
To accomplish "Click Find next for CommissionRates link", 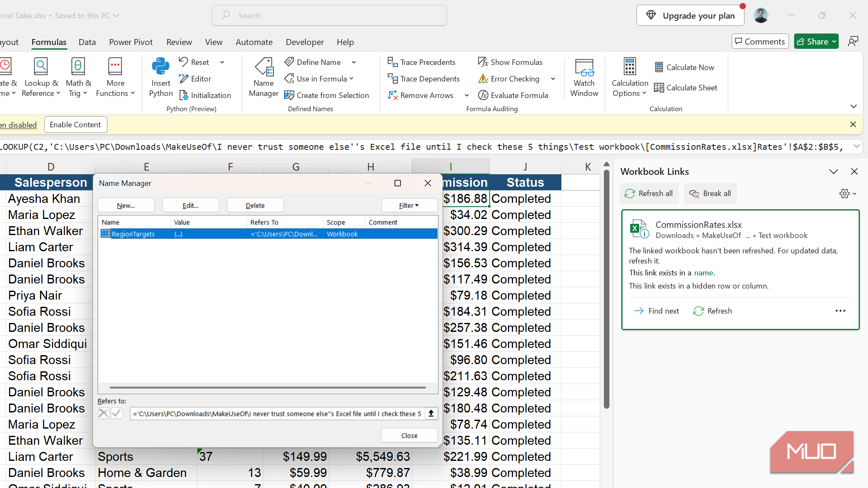I will point(657,311).
